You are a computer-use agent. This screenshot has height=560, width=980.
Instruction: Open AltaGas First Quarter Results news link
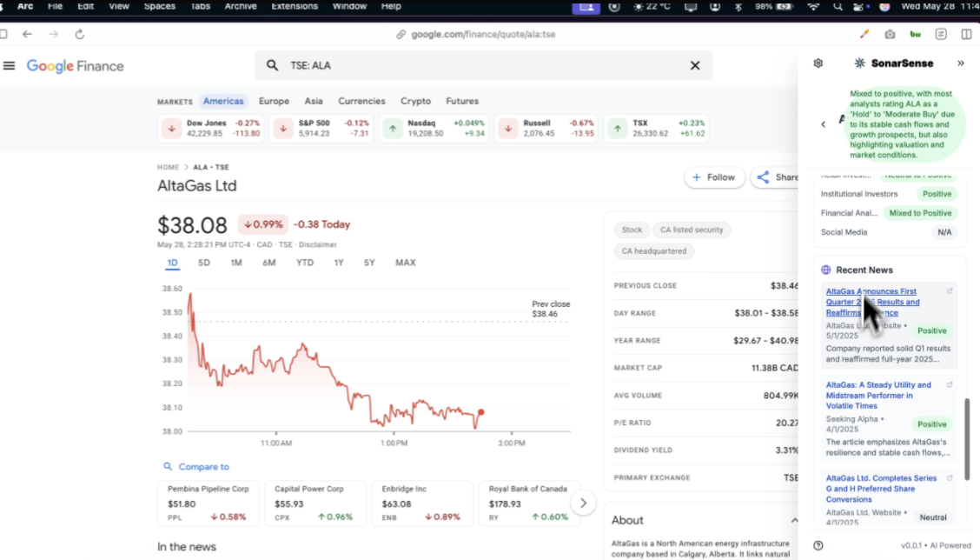click(872, 303)
